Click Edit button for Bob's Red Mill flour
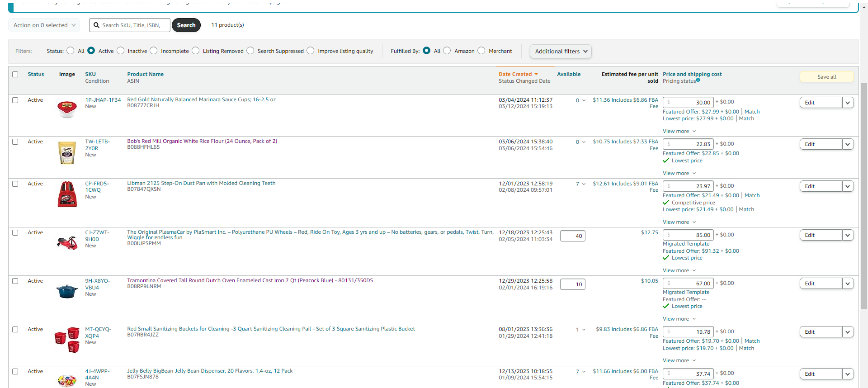This screenshot has width=868, height=388. click(x=821, y=144)
